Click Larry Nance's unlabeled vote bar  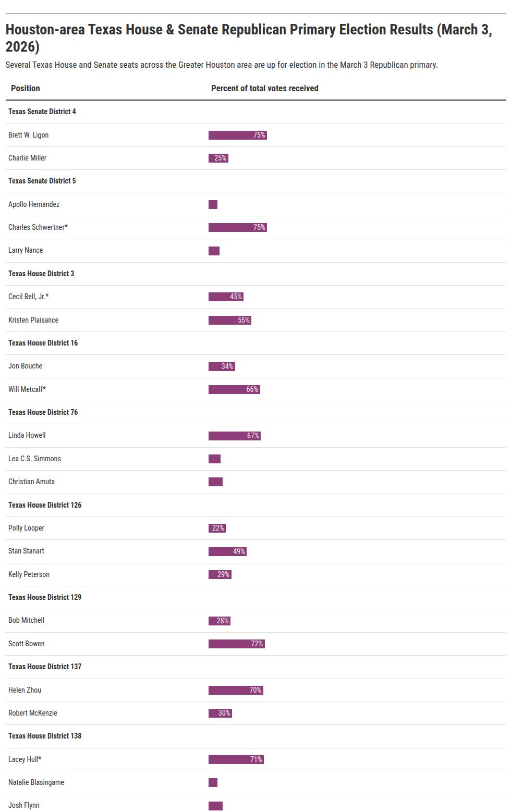pos(214,251)
